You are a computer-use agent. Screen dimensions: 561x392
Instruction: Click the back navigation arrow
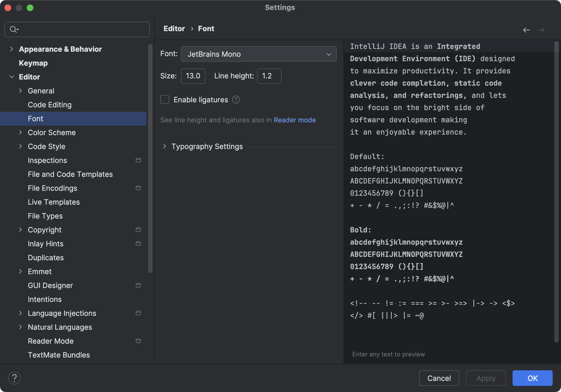click(526, 30)
